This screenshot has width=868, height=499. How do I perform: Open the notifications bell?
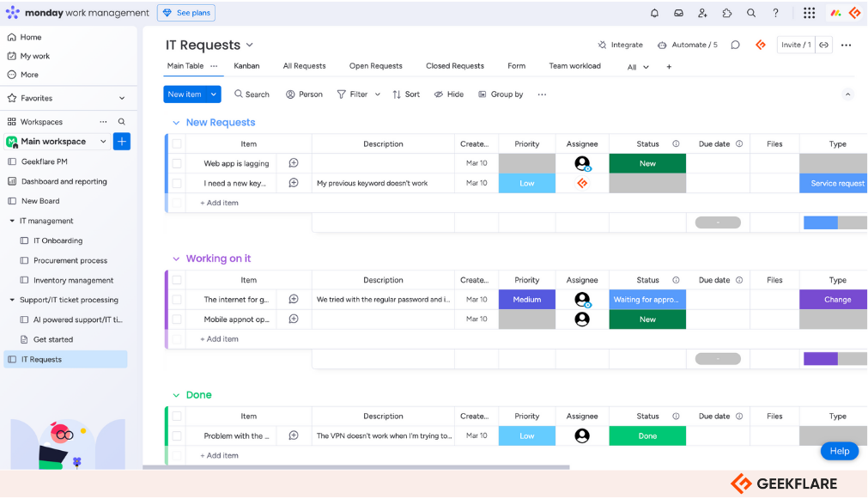[x=654, y=13]
